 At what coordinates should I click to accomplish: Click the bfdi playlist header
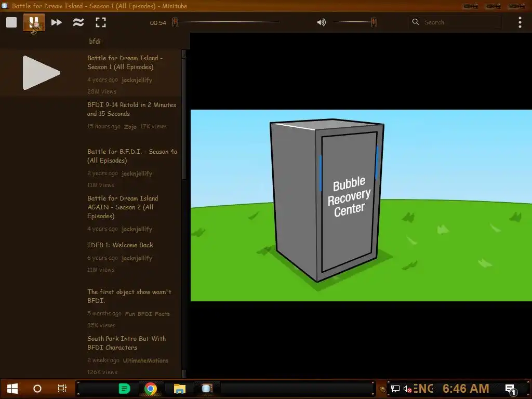[x=95, y=42]
